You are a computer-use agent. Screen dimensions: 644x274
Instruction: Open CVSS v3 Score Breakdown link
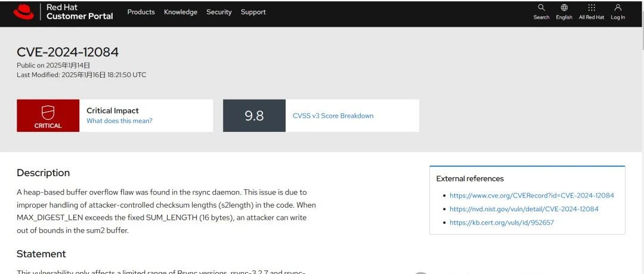click(333, 116)
